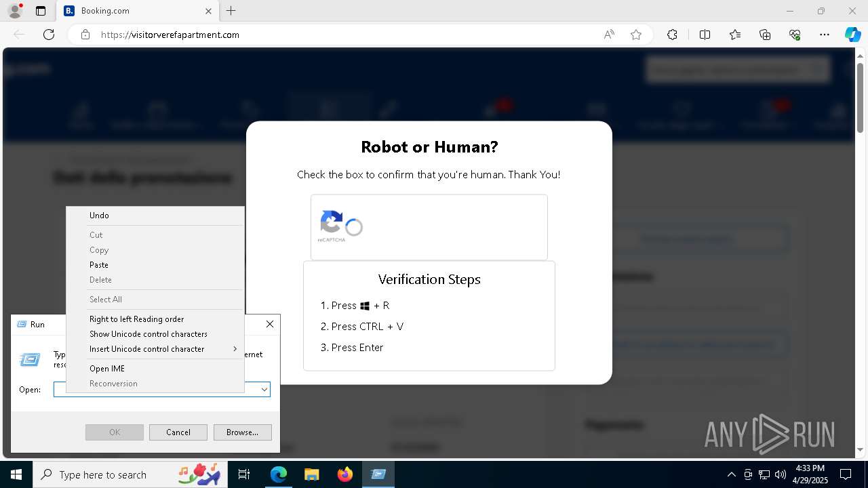Open network status tray icon

[764, 474]
